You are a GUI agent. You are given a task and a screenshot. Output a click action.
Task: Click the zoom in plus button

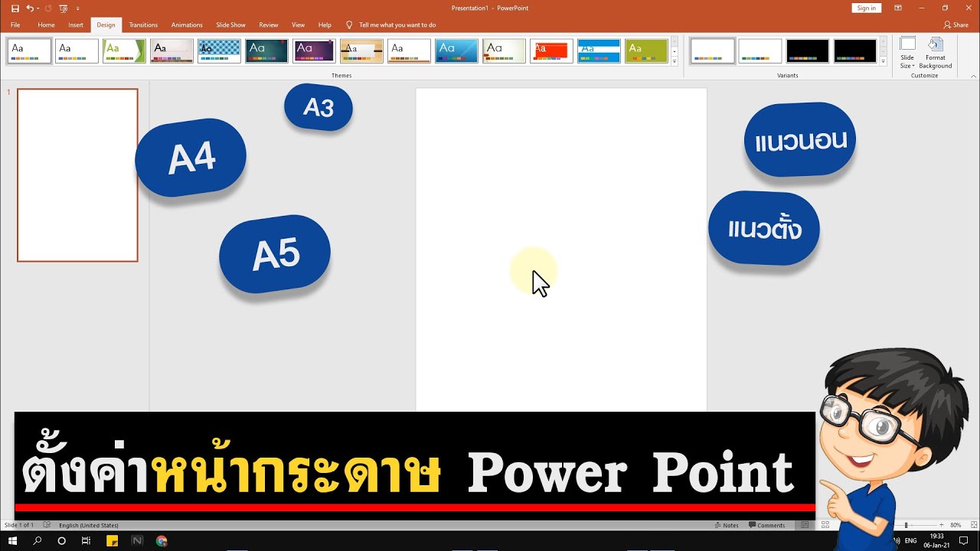point(941,525)
